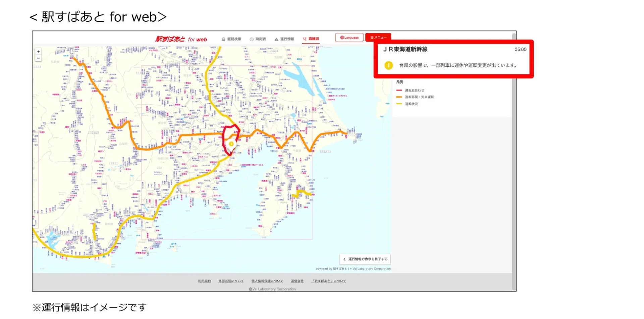Open the yellow info icon near 上野 on the map

click(x=231, y=144)
